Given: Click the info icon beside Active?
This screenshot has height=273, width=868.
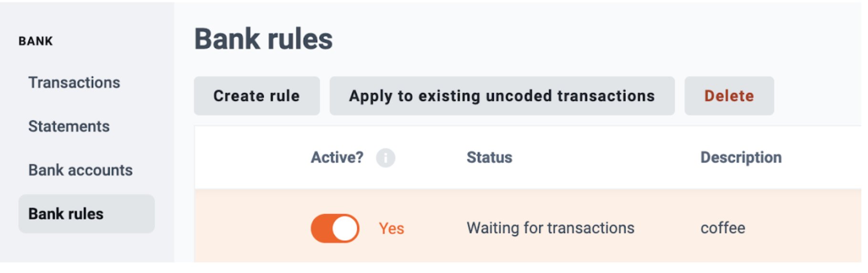Looking at the screenshot, I should click(x=385, y=157).
